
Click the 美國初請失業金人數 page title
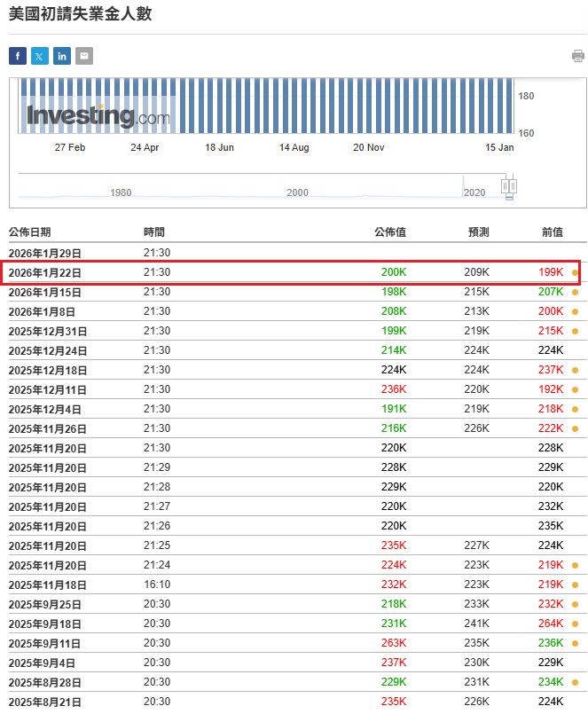click(x=80, y=15)
